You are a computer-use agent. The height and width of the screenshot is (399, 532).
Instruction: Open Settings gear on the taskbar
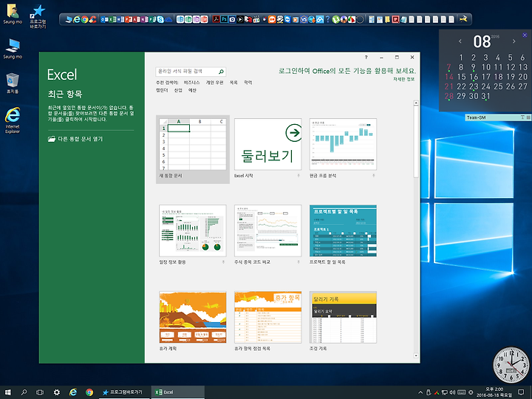click(x=57, y=392)
